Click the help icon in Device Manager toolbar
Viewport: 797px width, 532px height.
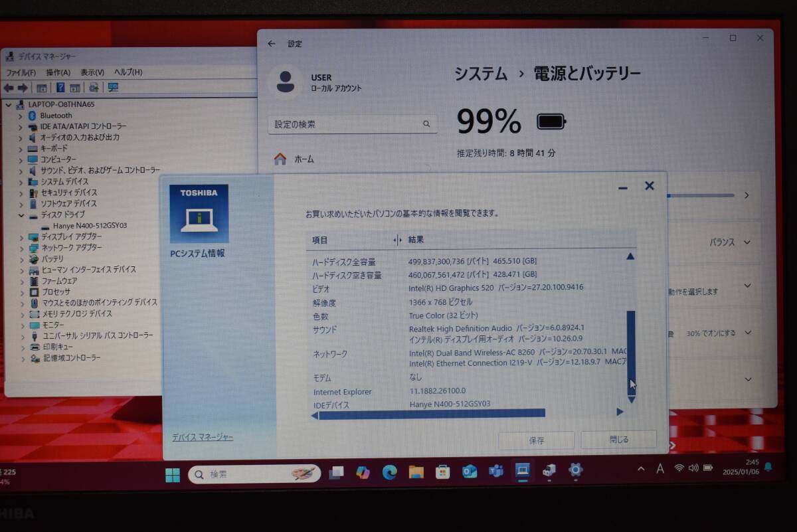[60, 88]
